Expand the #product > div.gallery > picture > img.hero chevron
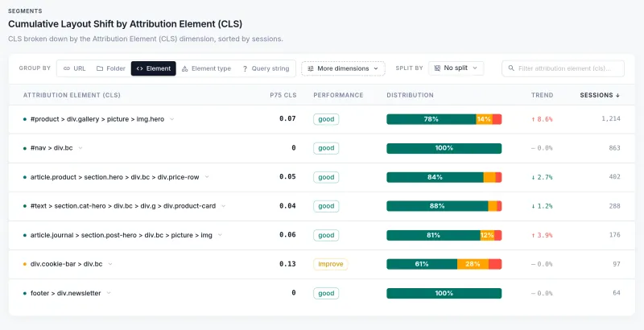 172,119
